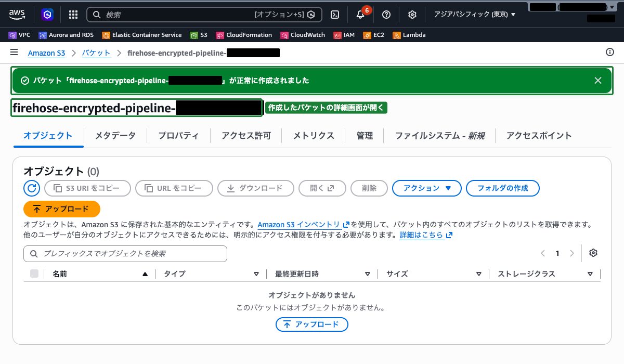Click the URL をコピー button
This screenshot has width=624, height=364.
(x=174, y=188)
